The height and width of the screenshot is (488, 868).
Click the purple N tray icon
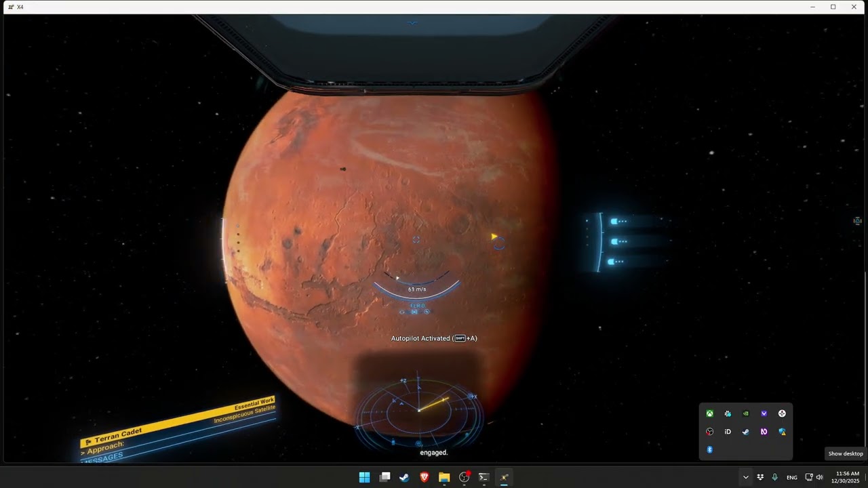pos(764,432)
